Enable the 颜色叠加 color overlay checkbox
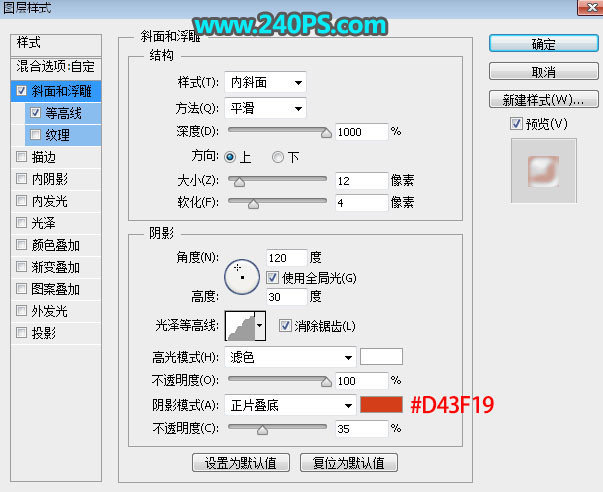This screenshot has width=603, height=492. click(x=22, y=245)
